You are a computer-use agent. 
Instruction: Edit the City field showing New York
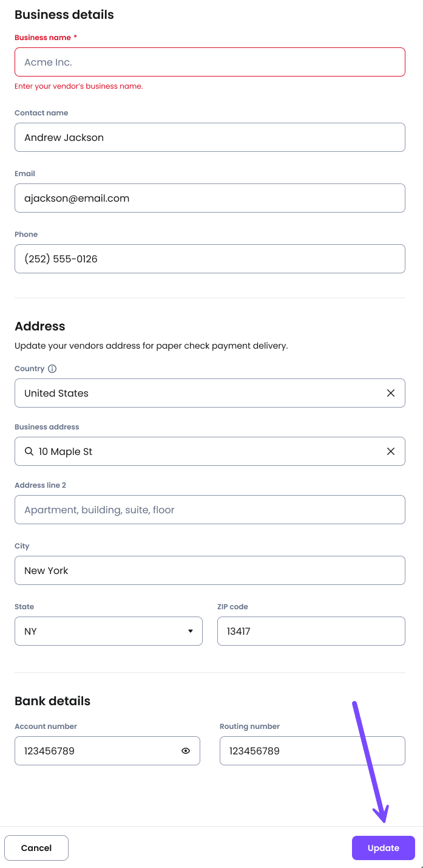pyautogui.click(x=209, y=570)
